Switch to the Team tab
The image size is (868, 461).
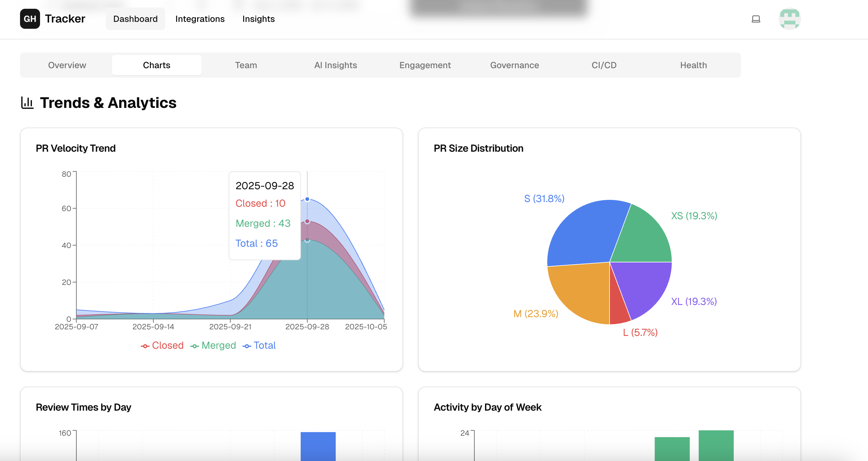pyautogui.click(x=246, y=65)
